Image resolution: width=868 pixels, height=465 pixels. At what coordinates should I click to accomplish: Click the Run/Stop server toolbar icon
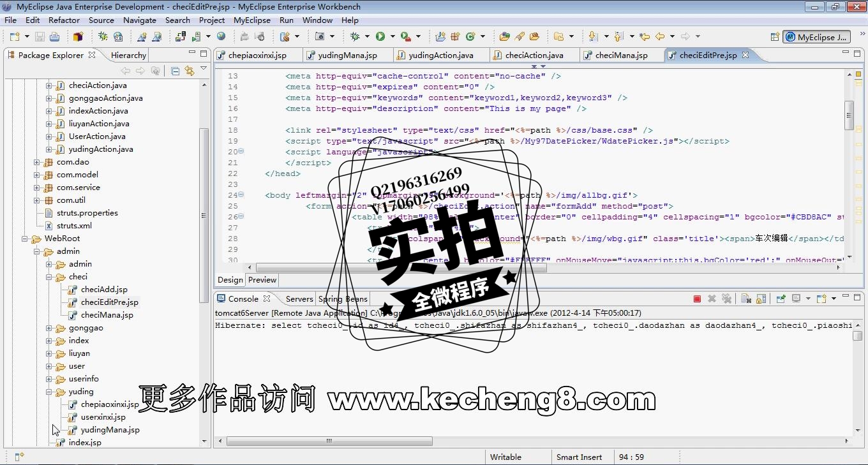[196, 37]
